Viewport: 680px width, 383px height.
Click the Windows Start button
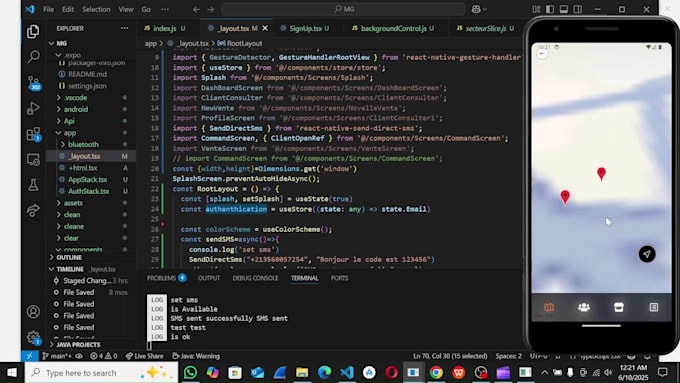12,372
